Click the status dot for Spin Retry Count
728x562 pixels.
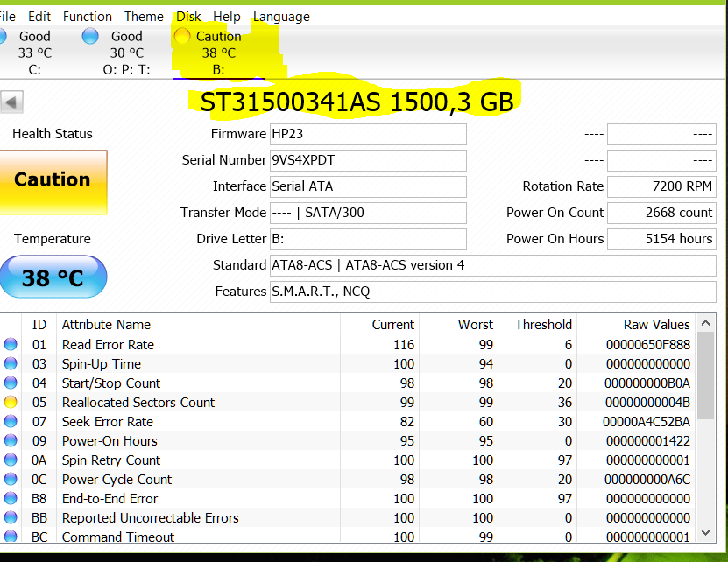[11, 460]
